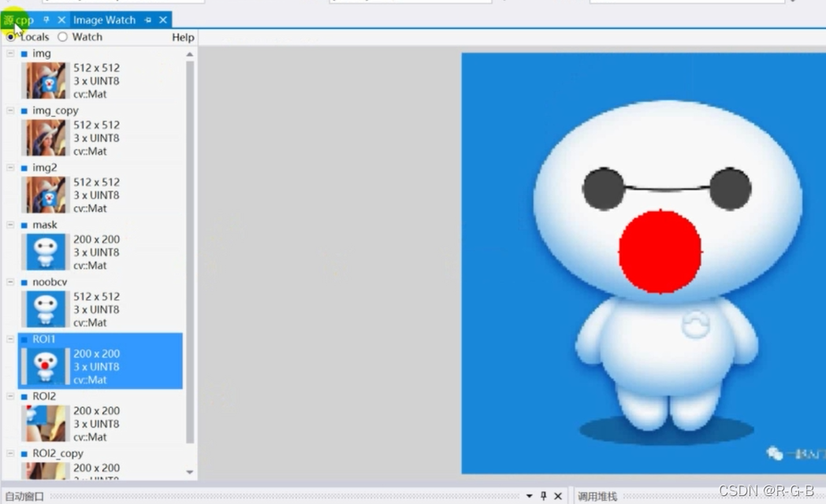Click the 512 x 512 size of noobcv
This screenshot has width=826, height=504.
click(x=96, y=297)
